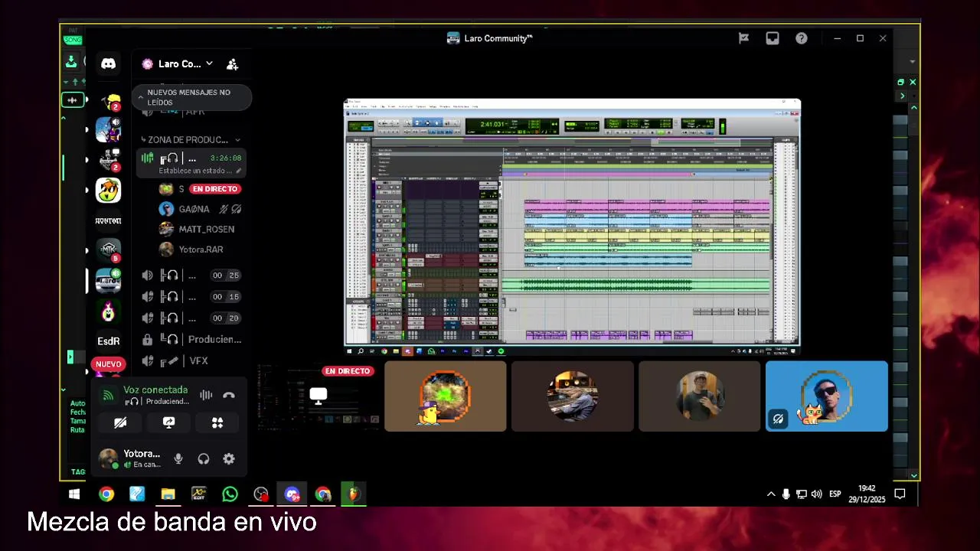Select the participant tile with studio engineer avatar
Viewport: 980px width, 551px height.
click(572, 396)
